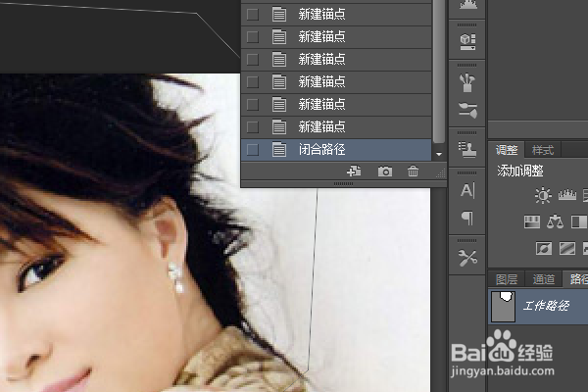Select the 闭合路径 history state
Screen dimensions: 588x392
click(336, 150)
